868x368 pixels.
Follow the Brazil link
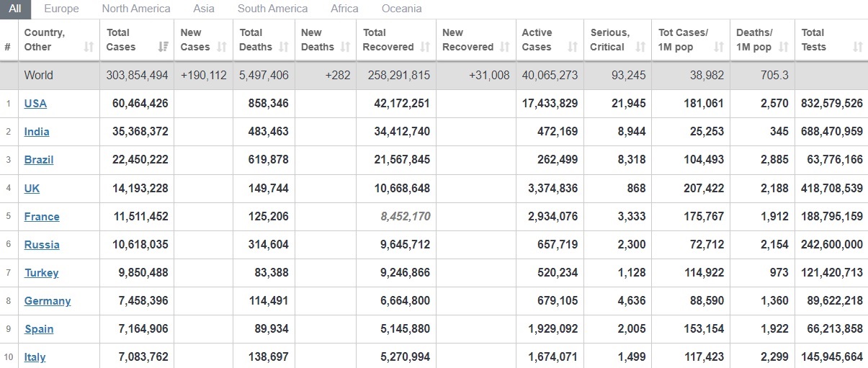[x=39, y=160]
